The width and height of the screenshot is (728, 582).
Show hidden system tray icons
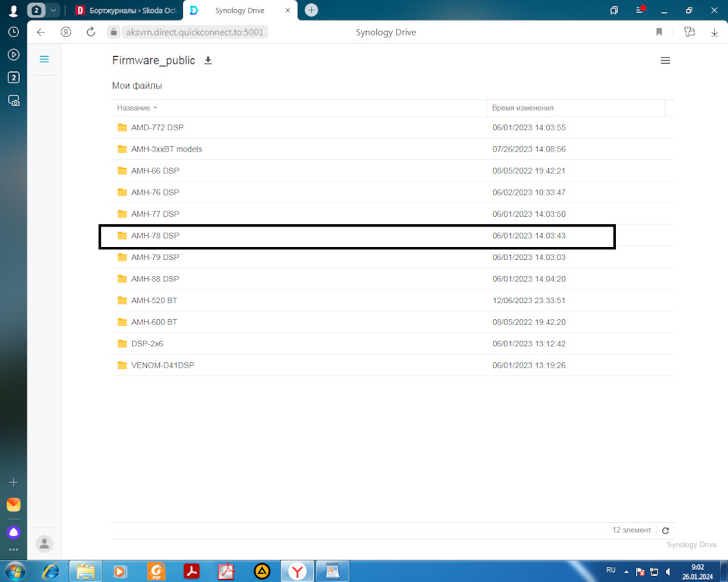(626, 571)
